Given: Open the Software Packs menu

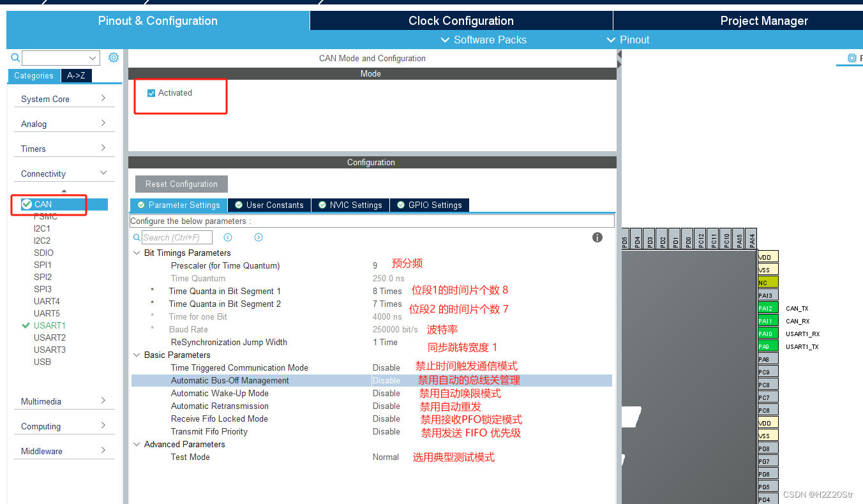Looking at the screenshot, I should pyautogui.click(x=484, y=40).
